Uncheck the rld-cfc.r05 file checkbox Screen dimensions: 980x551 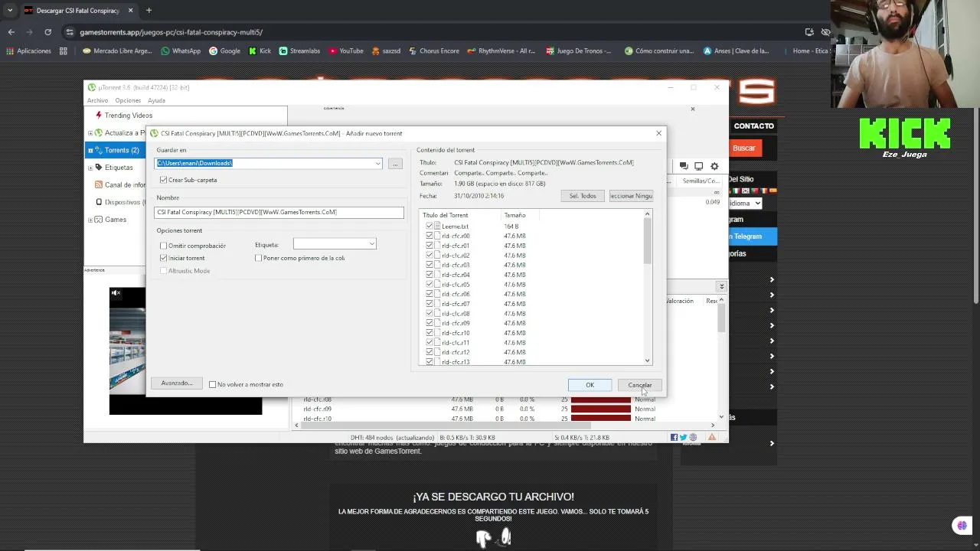[x=430, y=285]
